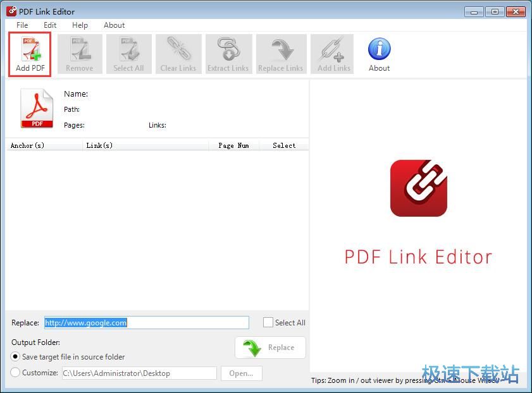
Task: Click the red PDF file thumbnail icon
Action: (36, 108)
